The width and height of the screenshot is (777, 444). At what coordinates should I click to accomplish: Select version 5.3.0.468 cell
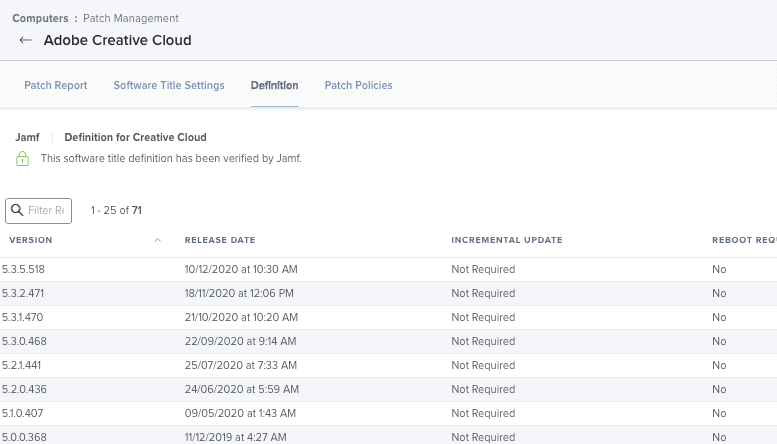pyautogui.click(x=24, y=341)
